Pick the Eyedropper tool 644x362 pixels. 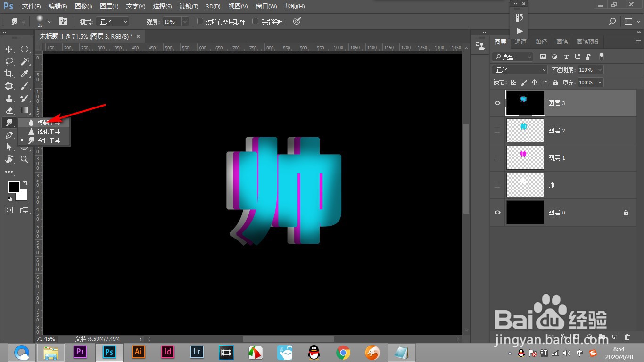click(x=25, y=74)
